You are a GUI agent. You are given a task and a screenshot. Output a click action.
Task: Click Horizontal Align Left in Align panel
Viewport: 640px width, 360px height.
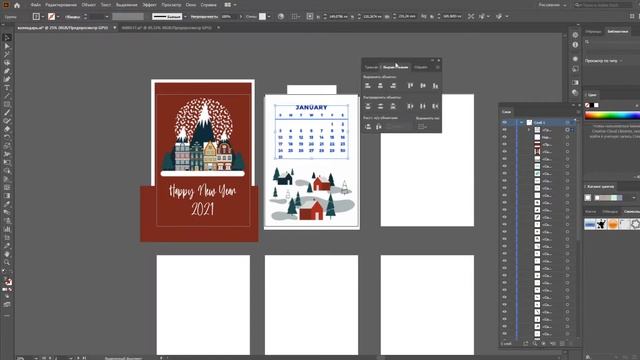368,85
